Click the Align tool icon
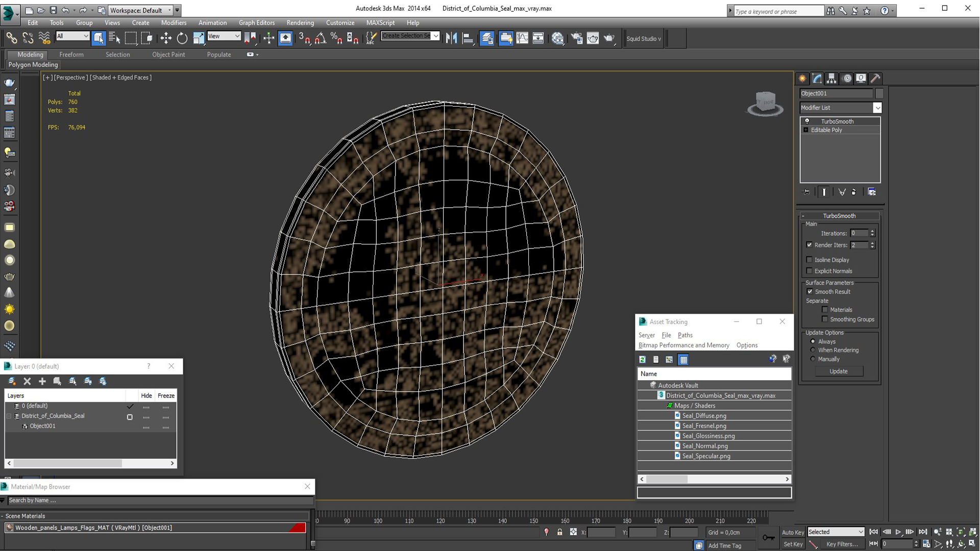 point(468,38)
